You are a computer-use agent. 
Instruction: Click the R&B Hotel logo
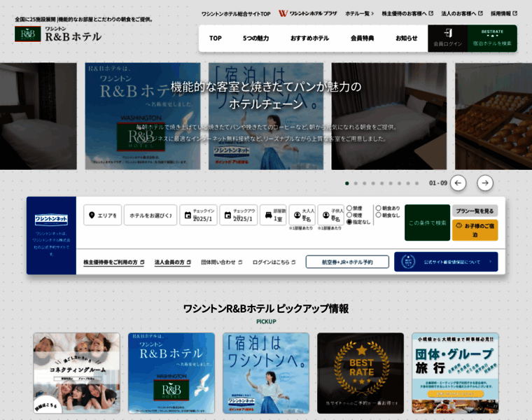click(x=58, y=34)
